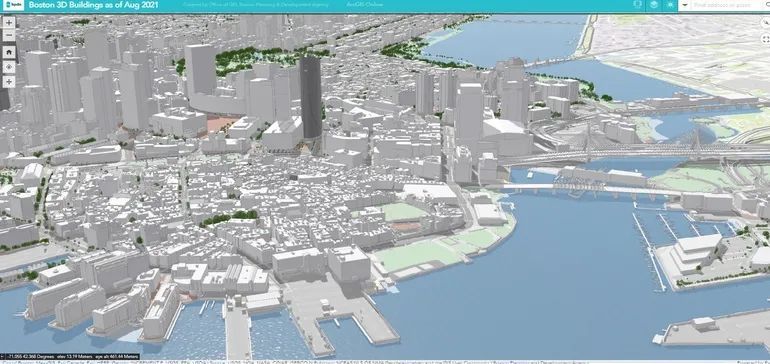Open the layers widget in header
770x364 pixels.
click(654, 5)
